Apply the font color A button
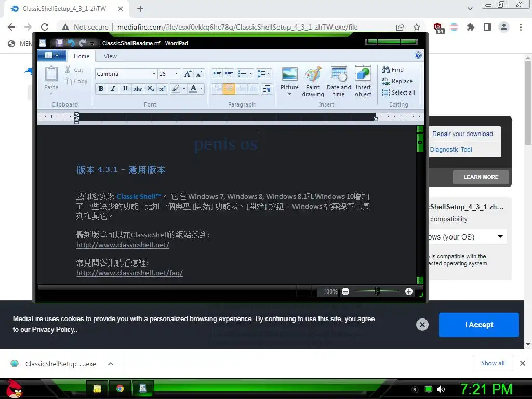The height and width of the screenshot is (399, 532). [193, 89]
